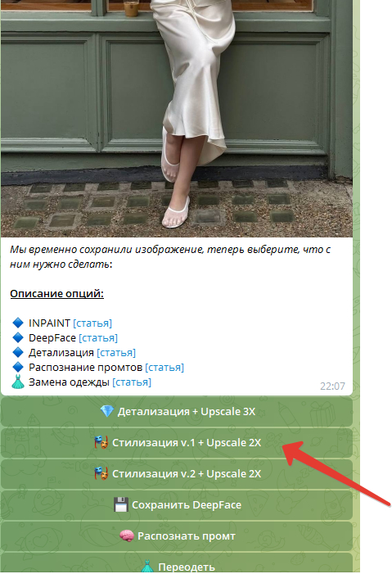
Task: Tap the Распознать промт button
Action: [177, 536]
